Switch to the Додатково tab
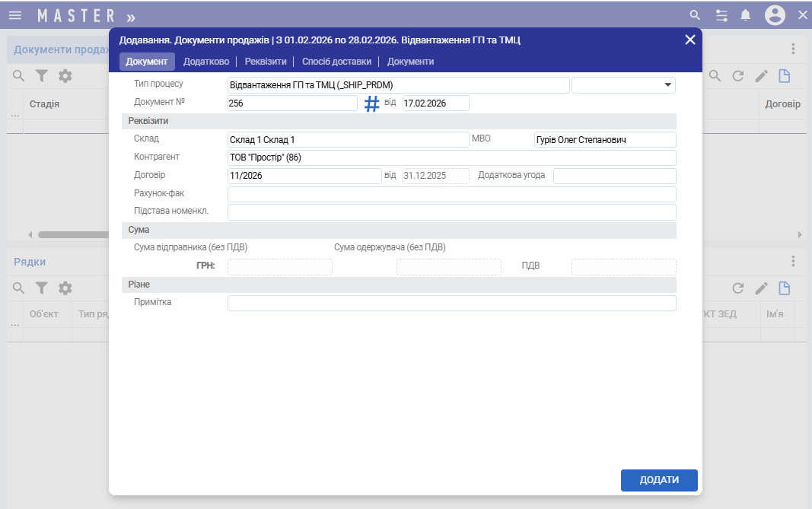The image size is (812, 509). click(206, 62)
